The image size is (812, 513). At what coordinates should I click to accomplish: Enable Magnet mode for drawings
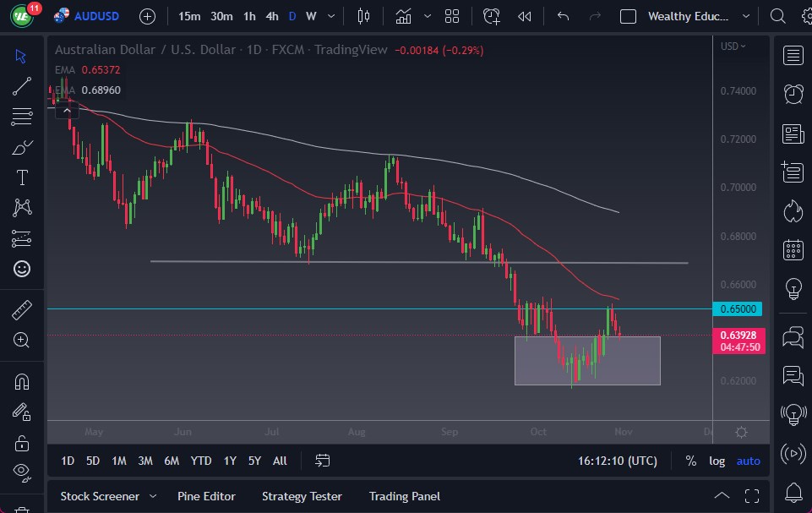(x=21, y=382)
